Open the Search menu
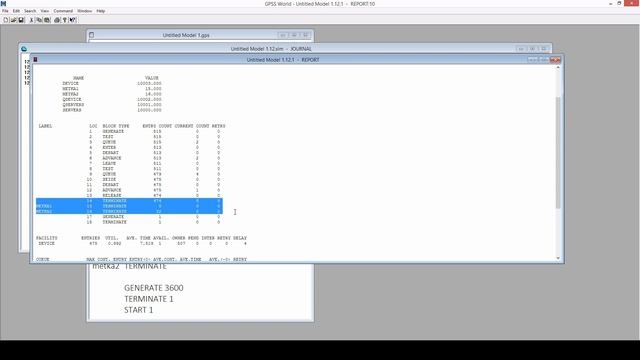640x360 pixels. (30, 11)
